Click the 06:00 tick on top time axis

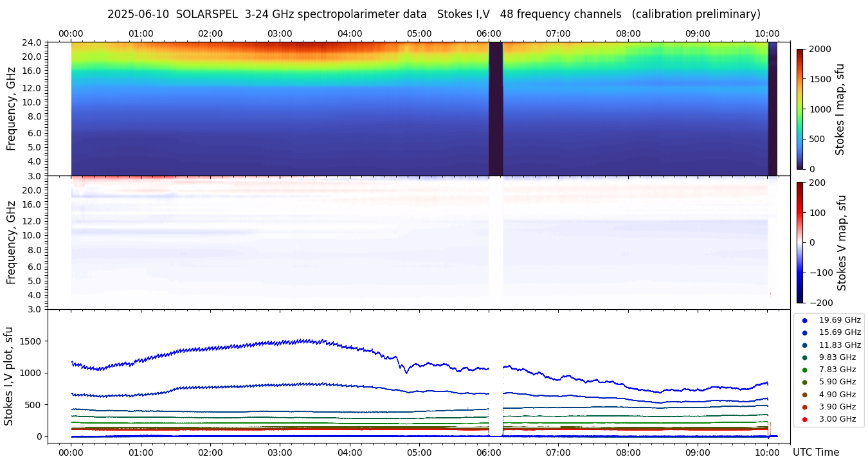point(489,33)
